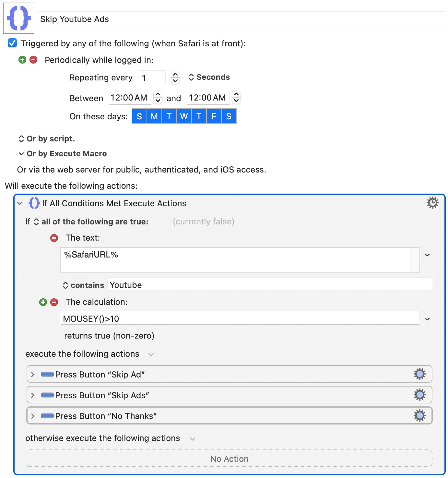Add a new trigger with green plus
Screen dimensions: 448x478
point(22,60)
